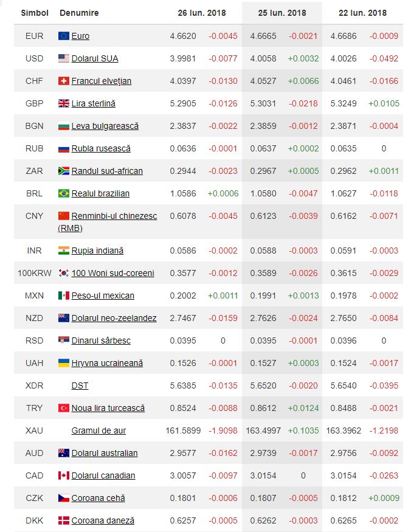Open the Coroana daneză link
411x532 pixels.
point(103,520)
